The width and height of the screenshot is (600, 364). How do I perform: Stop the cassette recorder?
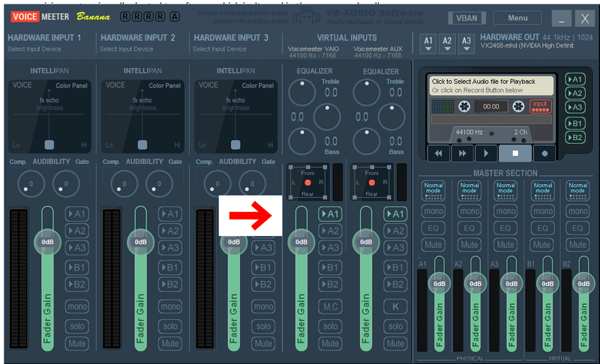pos(515,154)
